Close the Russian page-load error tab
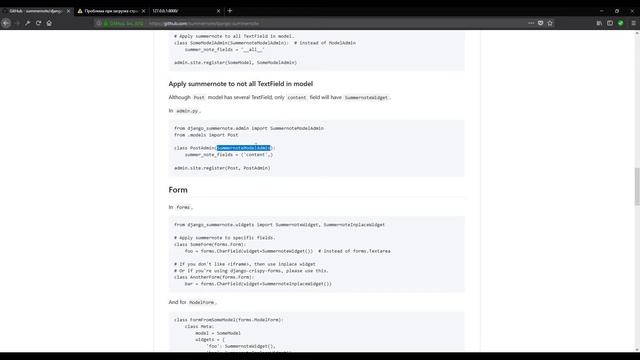This screenshot has width=640, height=360. point(143,11)
